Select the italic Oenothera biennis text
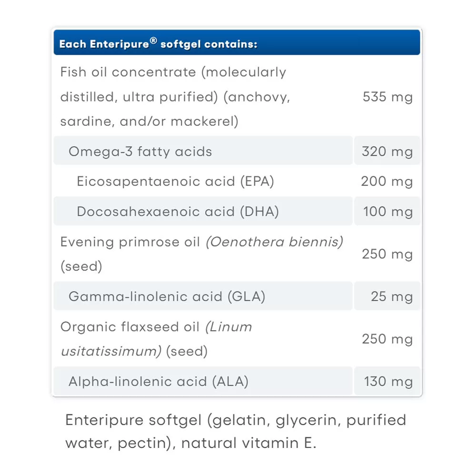 (x=274, y=242)
